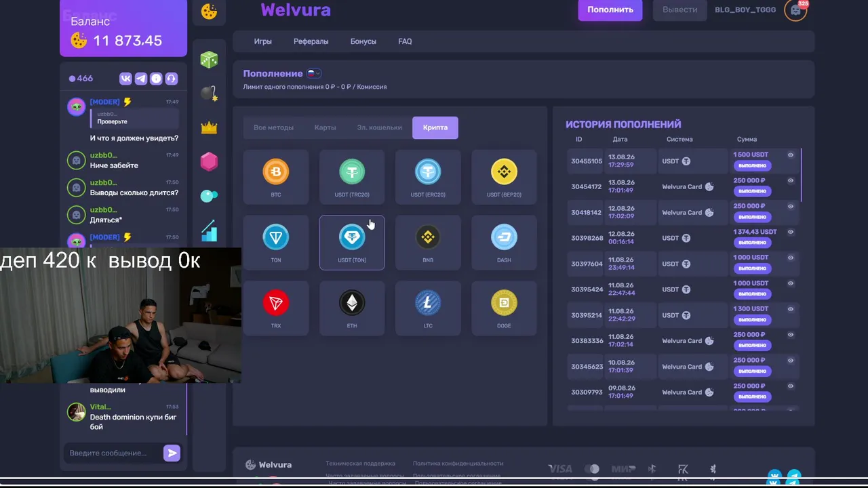Switch to the Эл. кошельки tab
868x488 pixels.
[x=379, y=127]
